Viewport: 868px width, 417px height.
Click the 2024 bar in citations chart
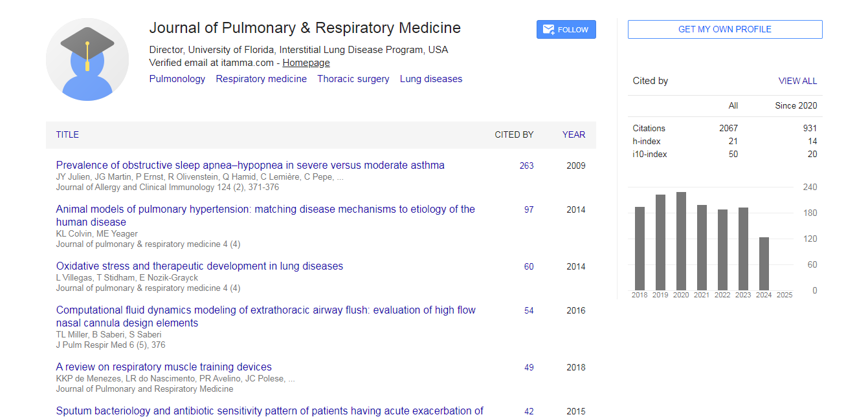point(764,264)
